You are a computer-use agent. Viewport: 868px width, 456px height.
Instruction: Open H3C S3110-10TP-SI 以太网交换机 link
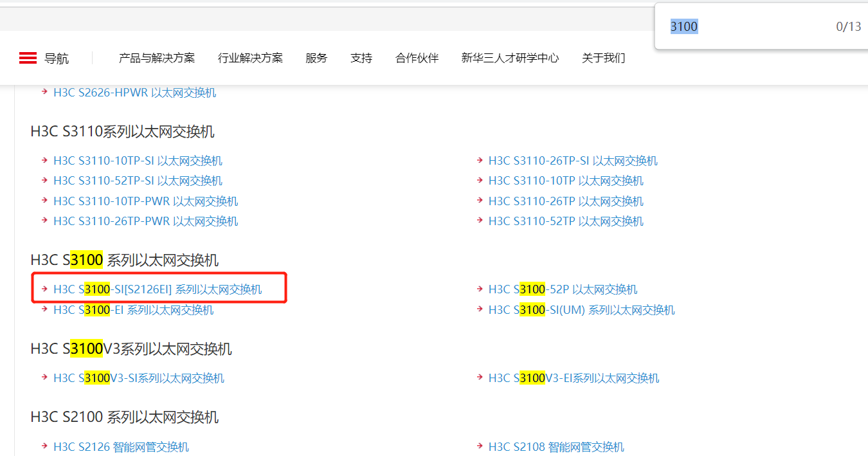click(138, 161)
